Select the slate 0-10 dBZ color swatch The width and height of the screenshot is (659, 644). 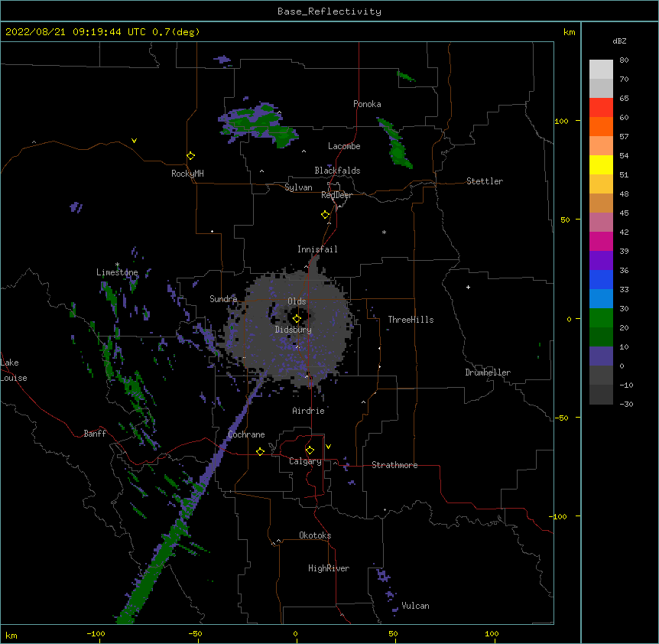pyautogui.click(x=601, y=356)
